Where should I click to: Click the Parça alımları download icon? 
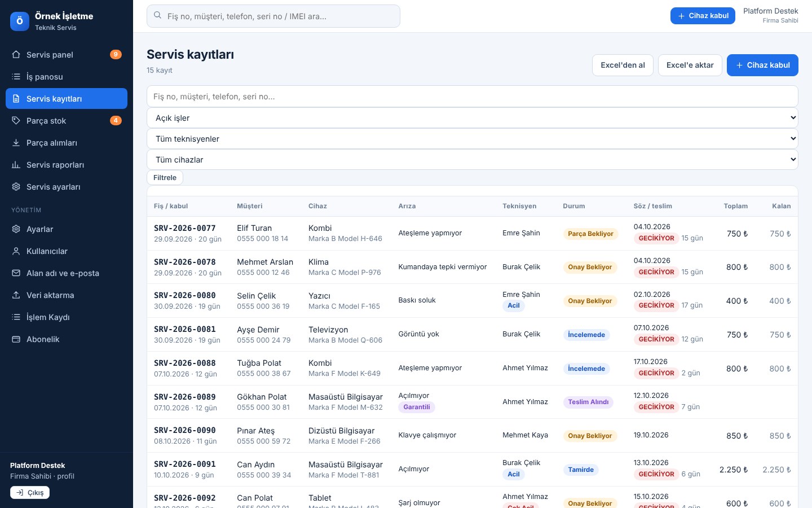click(x=16, y=143)
